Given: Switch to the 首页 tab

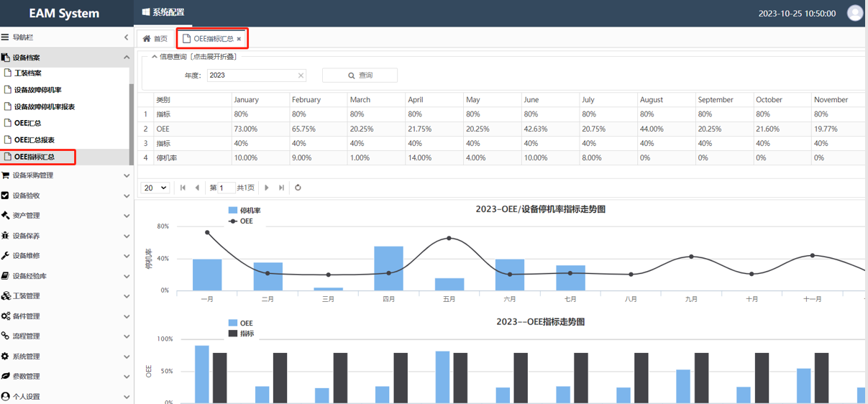Looking at the screenshot, I should (x=155, y=39).
